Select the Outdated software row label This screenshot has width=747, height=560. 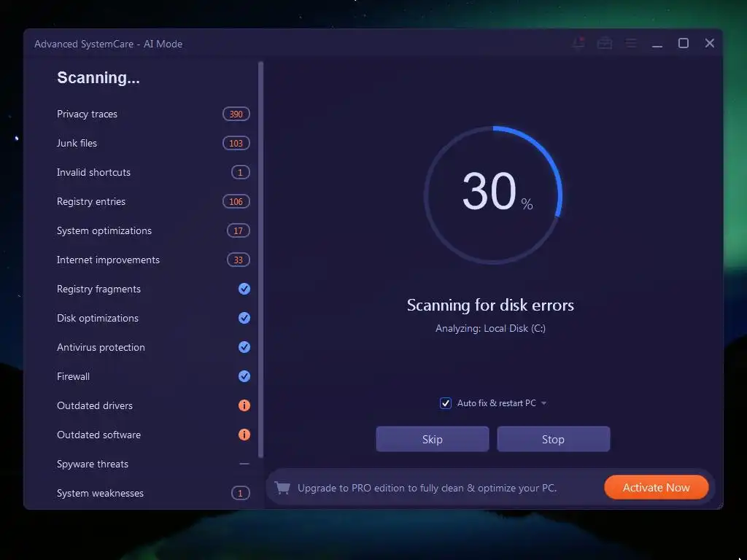pos(98,435)
